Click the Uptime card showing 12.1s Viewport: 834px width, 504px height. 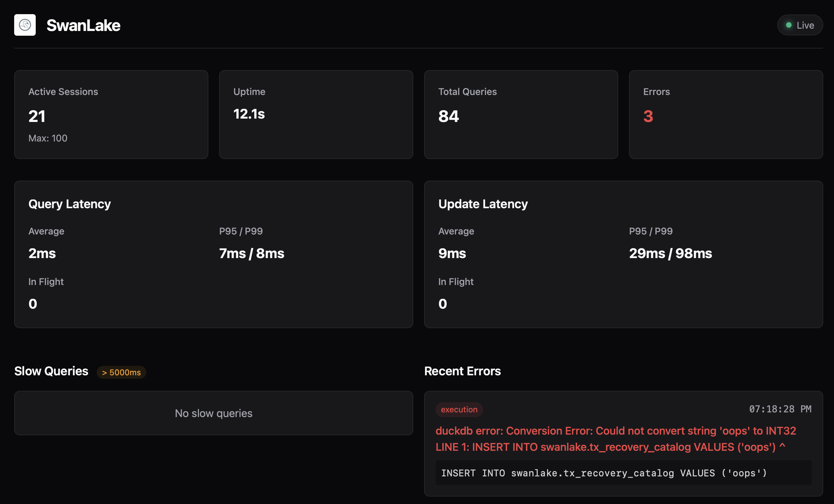(x=316, y=115)
